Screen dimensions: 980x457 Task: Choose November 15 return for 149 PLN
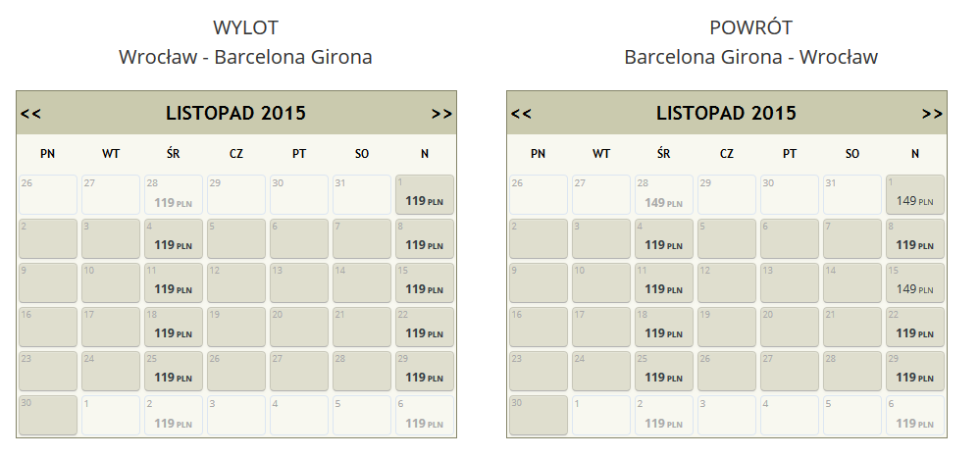pos(915,282)
